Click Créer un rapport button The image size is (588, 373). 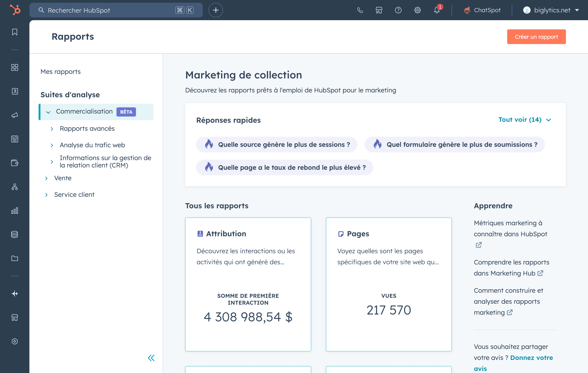(x=536, y=37)
